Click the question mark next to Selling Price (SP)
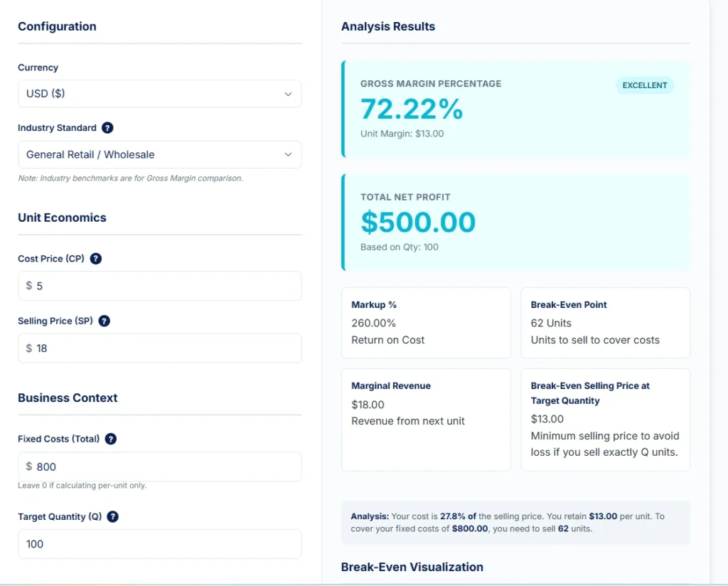 pyautogui.click(x=104, y=321)
